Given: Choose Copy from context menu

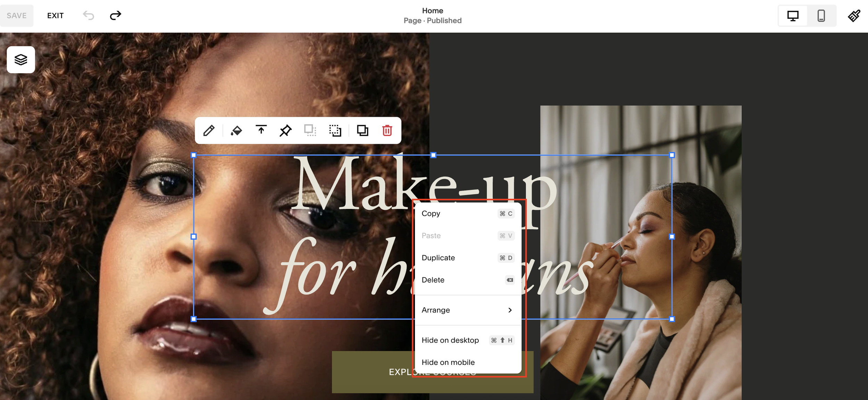Looking at the screenshot, I should (x=431, y=214).
